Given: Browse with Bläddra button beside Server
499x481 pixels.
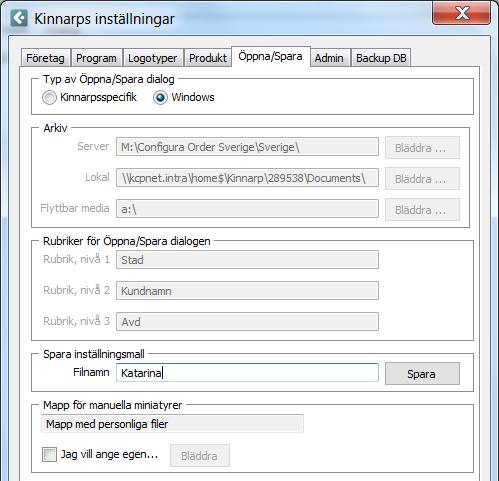Looking at the screenshot, I should [x=422, y=148].
